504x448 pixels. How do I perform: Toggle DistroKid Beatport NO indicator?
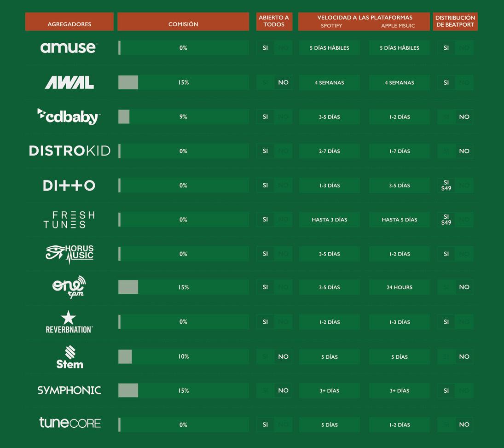pyautogui.click(x=464, y=151)
